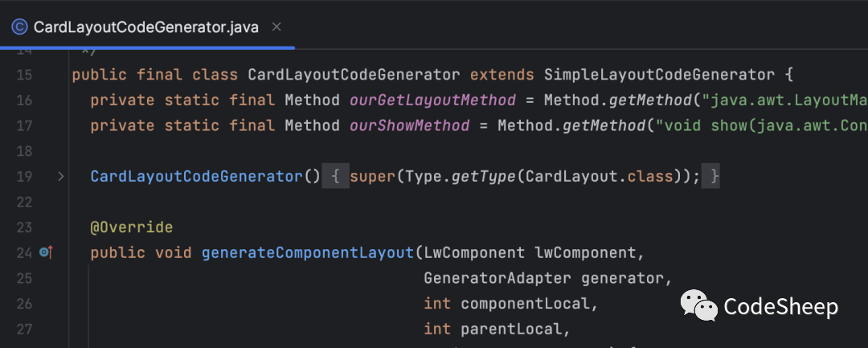Click the ourShowMethod field name
This screenshot has width=868, height=348.
tap(410, 125)
